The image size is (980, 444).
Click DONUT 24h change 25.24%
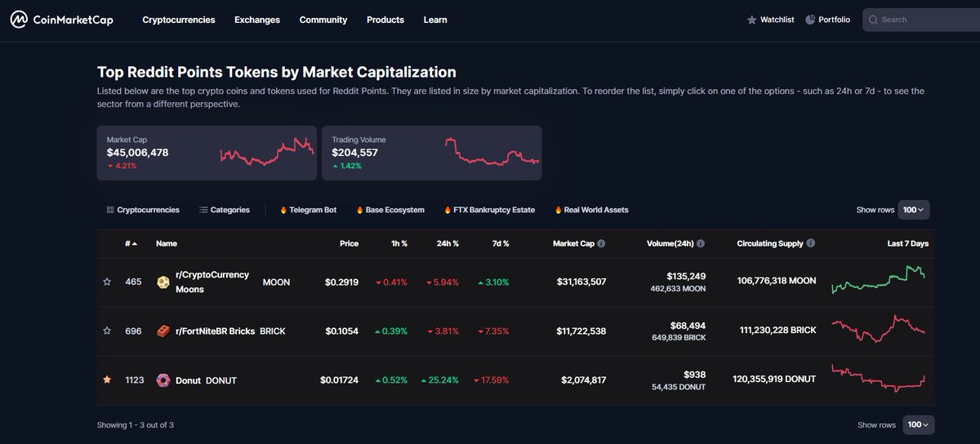coord(440,380)
